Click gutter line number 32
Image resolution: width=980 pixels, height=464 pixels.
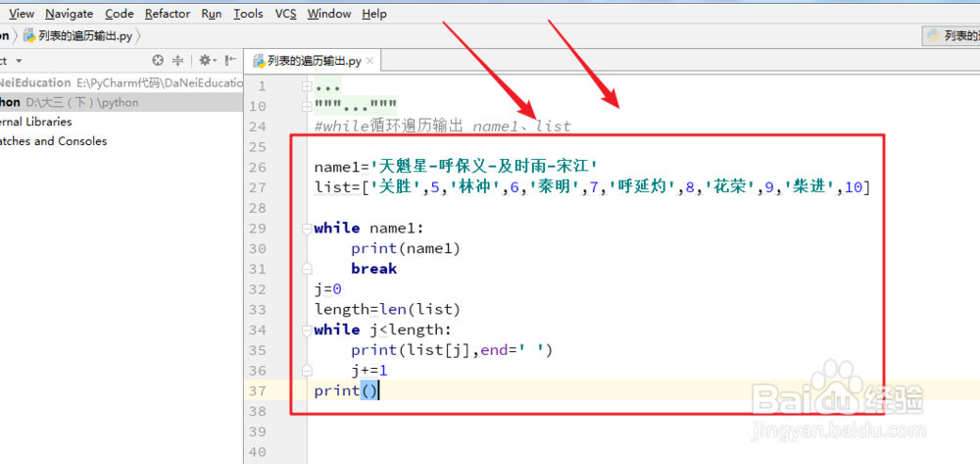pyautogui.click(x=258, y=289)
